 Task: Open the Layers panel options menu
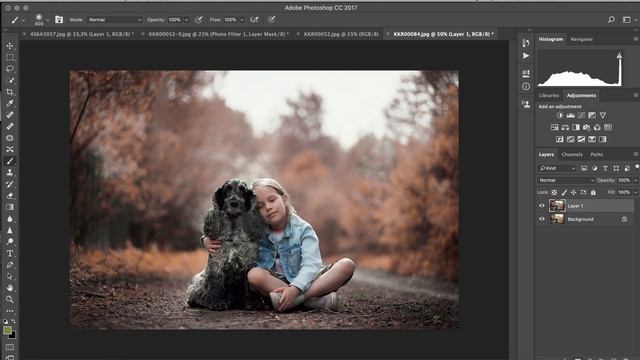click(636, 154)
